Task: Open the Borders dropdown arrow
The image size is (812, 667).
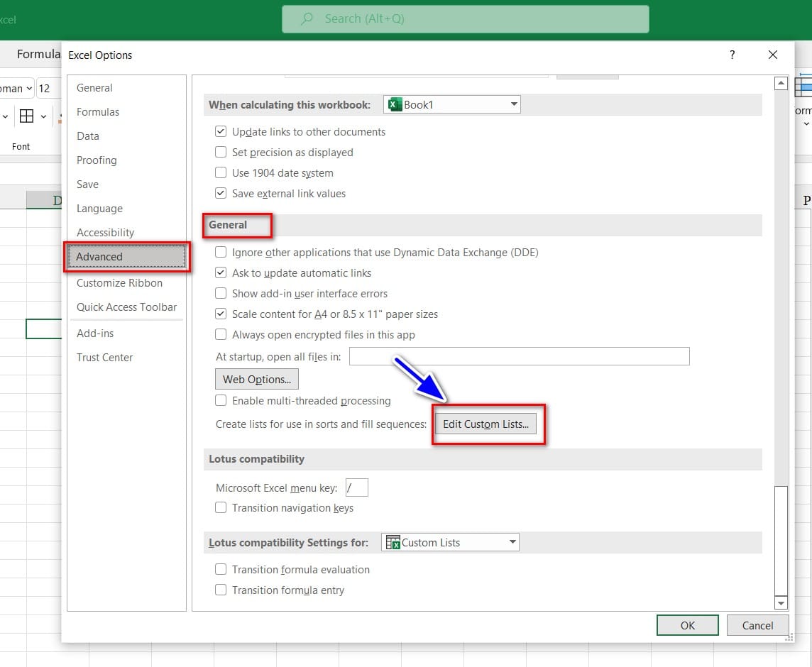Action: (43, 116)
